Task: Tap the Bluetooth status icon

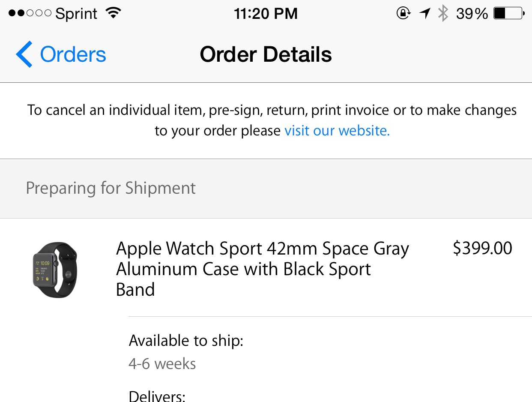Action: [x=443, y=14]
